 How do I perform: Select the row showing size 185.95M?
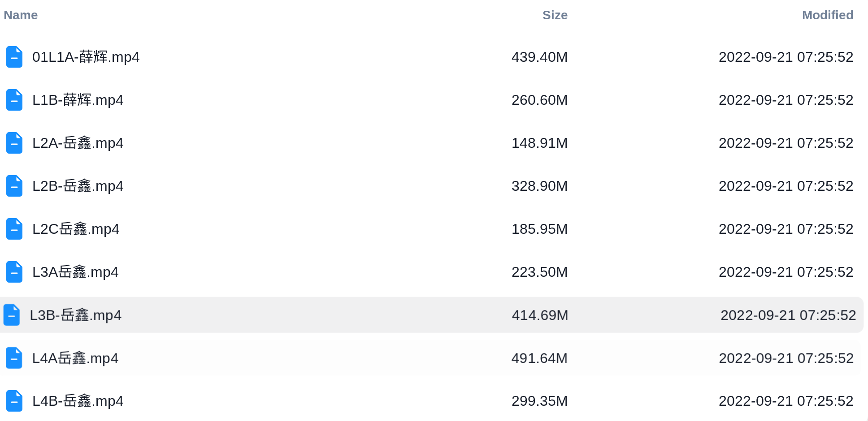point(431,229)
